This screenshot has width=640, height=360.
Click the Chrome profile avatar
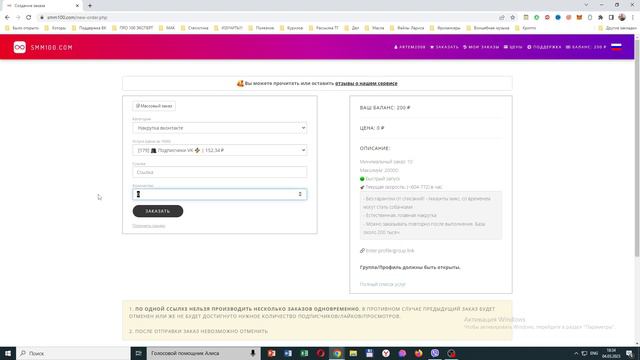tap(622, 18)
